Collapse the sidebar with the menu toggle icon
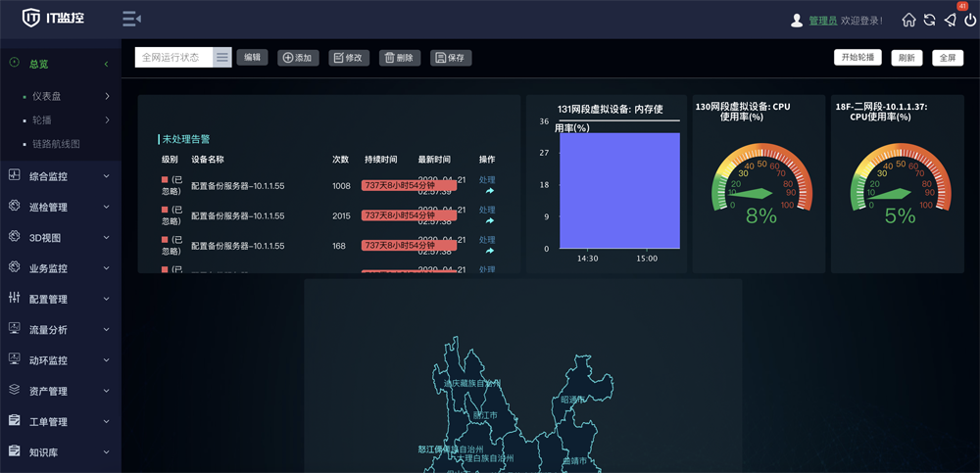 pos(131,19)
